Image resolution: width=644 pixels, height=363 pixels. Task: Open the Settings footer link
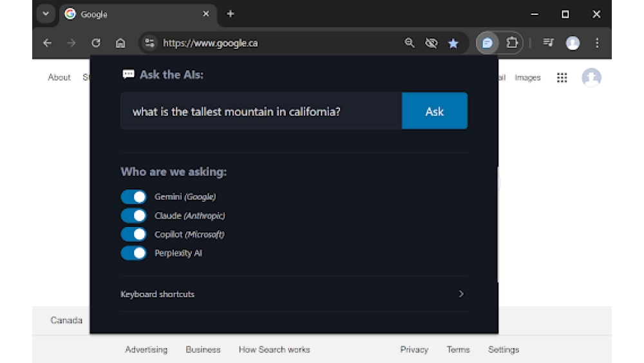point(504,349)
